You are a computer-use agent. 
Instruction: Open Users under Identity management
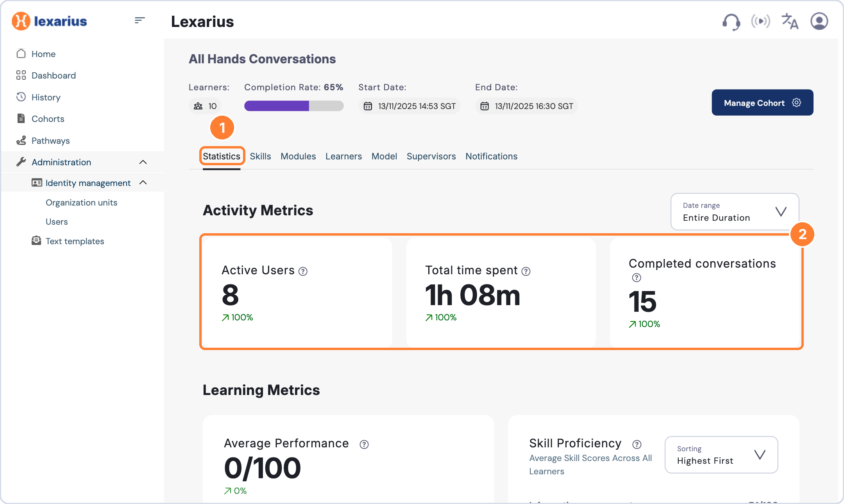(x=57, y=222)
